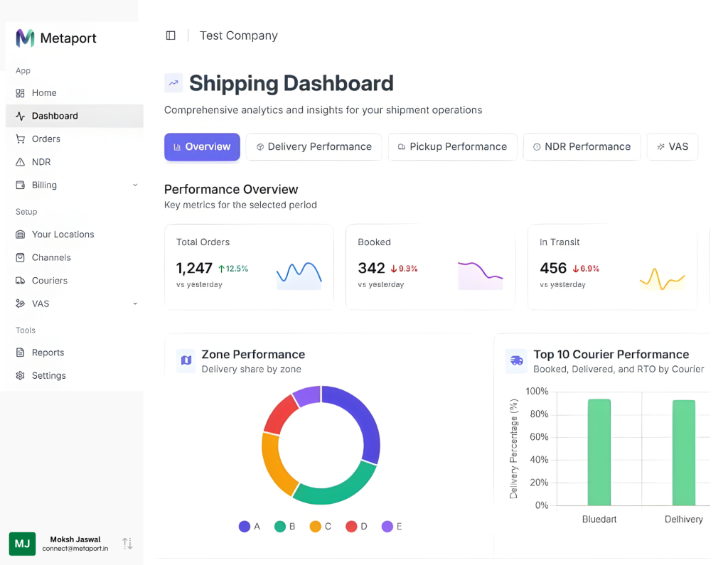The height and width of the screenshot is (565, 728).
Task: Click the Top 10 Courier Performance truck icon
Action: (x=516, y=361)
